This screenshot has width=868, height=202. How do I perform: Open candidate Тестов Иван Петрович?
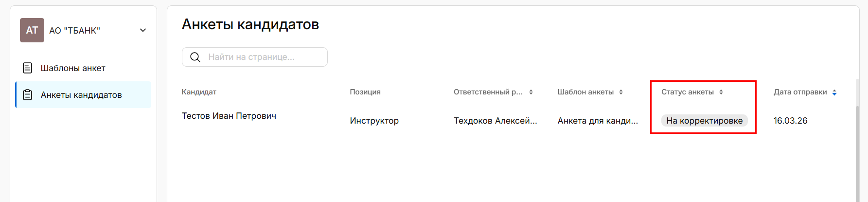coord(229,116)
